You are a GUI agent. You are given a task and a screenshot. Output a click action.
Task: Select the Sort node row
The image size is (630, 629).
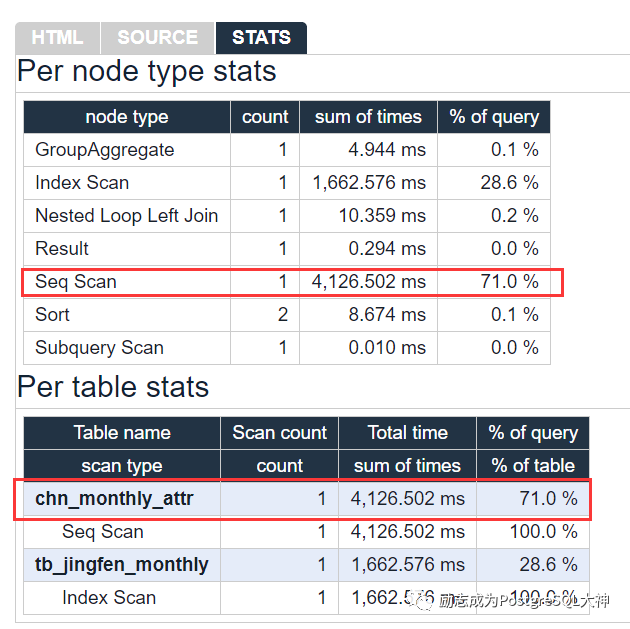click(287, 314)
